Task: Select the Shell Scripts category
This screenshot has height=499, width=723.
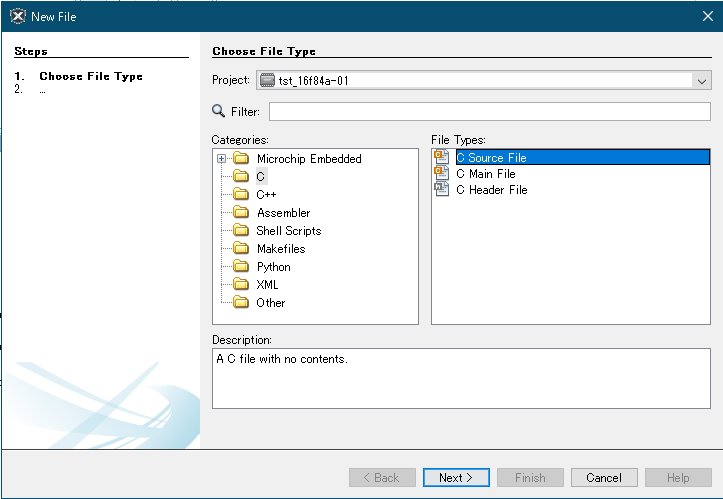Action: pos(289,231)
